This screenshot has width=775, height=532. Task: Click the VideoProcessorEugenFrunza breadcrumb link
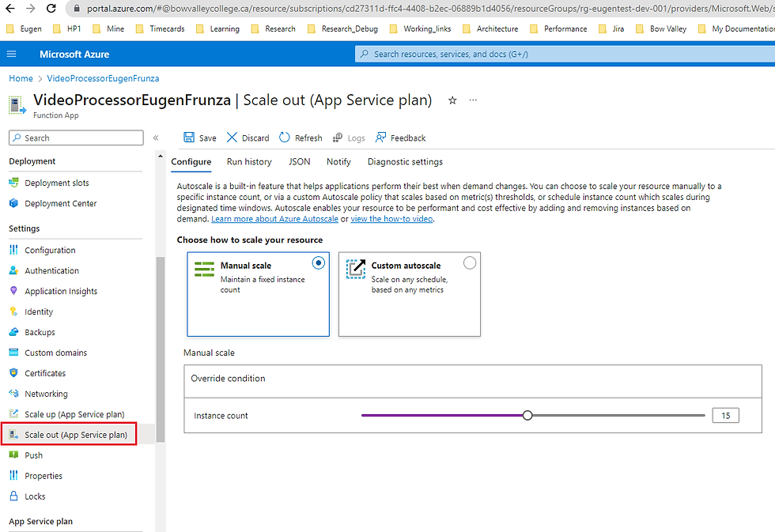click(x=103, y=78)
